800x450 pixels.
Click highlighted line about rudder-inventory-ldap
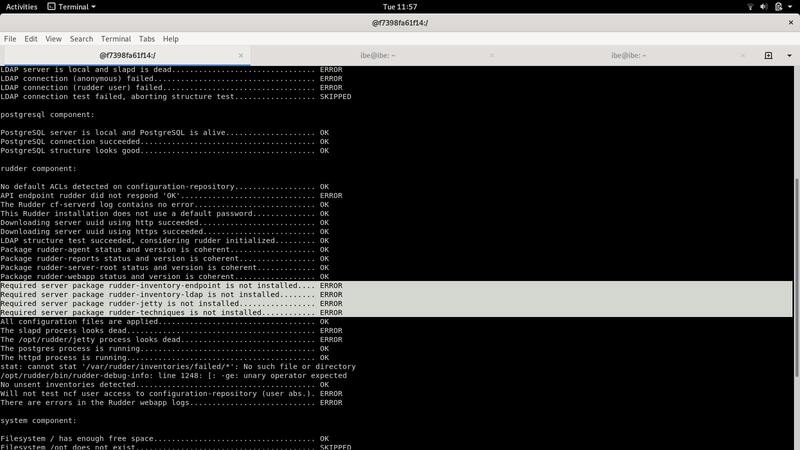point(171,294)
